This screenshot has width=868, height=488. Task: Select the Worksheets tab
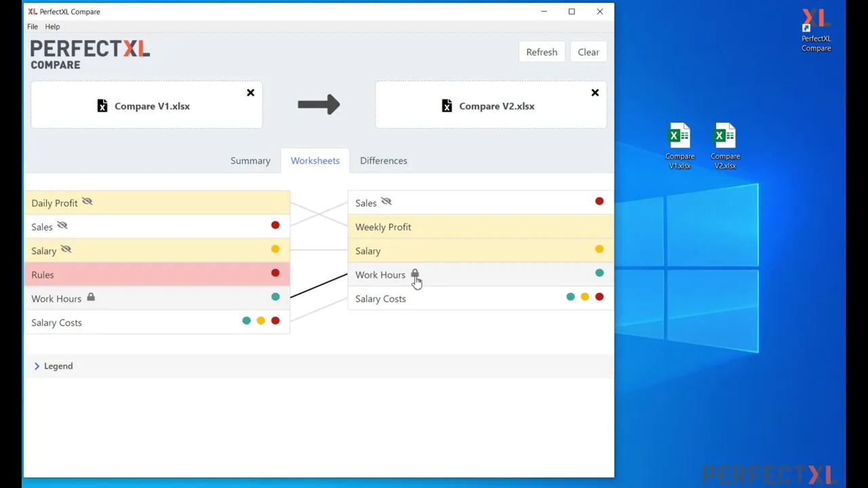pos(315,161)
